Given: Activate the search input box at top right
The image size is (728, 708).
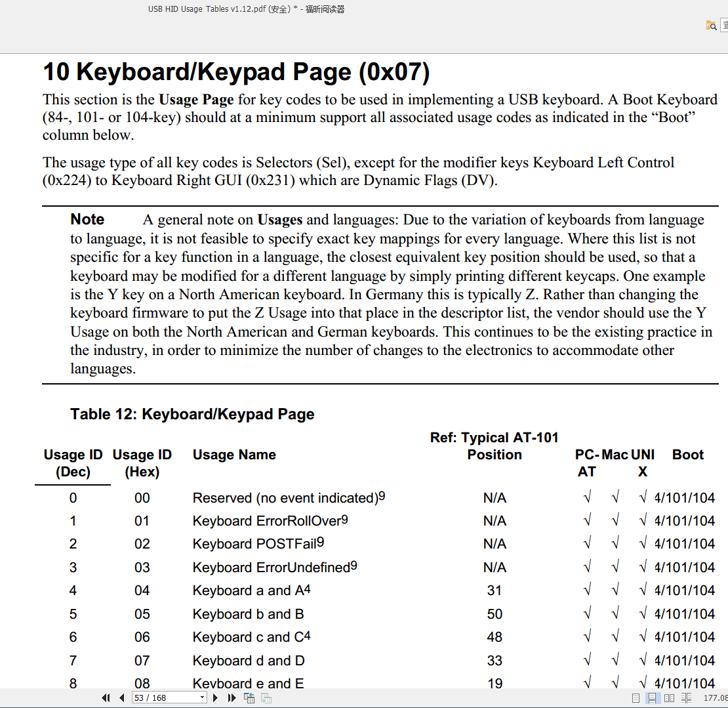Looking at the screenshot, I should click(x=725, y=25).
